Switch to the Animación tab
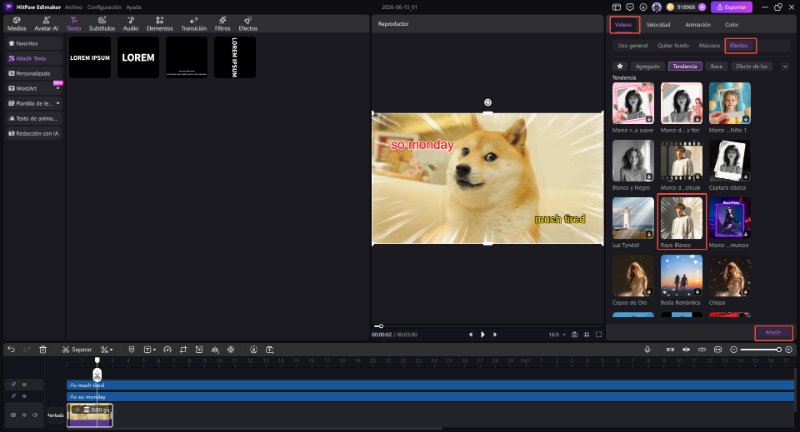800x432 pixels. 697,24
